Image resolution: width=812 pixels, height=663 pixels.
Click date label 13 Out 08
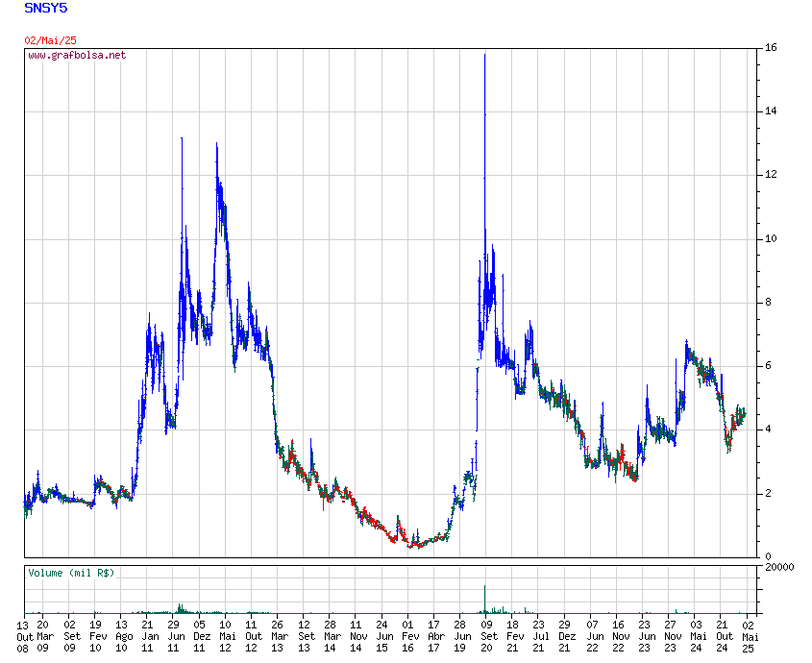(x=25, y=637)
